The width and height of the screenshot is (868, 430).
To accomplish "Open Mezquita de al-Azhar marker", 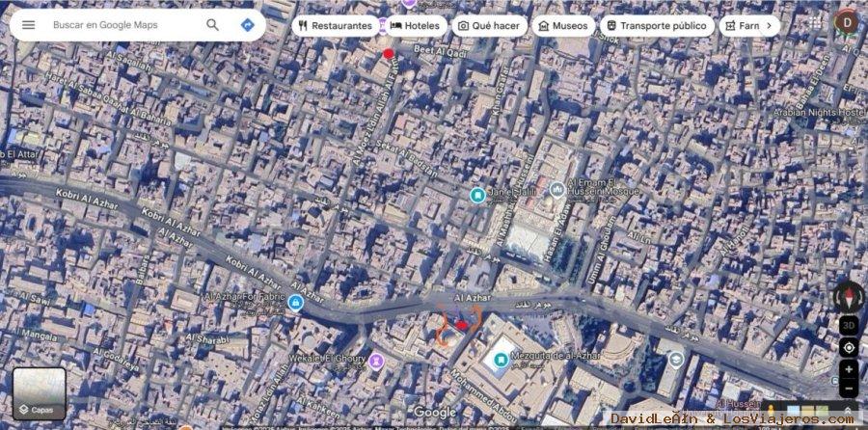I will [x=501, y=361].
